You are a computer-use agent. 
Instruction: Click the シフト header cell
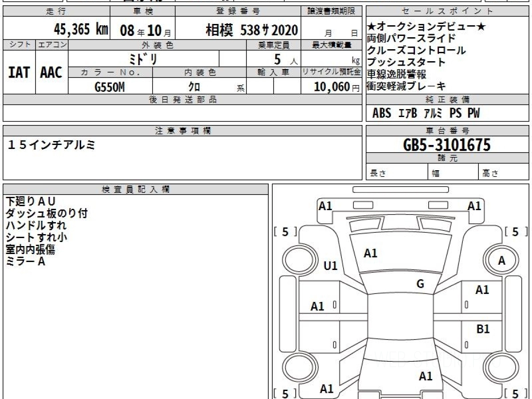click(19, 45)
